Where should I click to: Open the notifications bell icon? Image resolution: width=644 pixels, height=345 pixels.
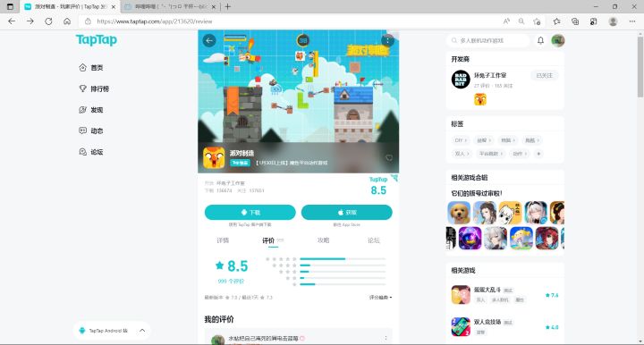(x=540, y=40)
